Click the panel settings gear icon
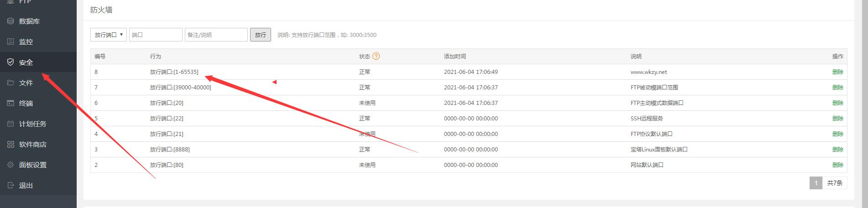This screenshot has width=868, height=208. pos(10,165)
